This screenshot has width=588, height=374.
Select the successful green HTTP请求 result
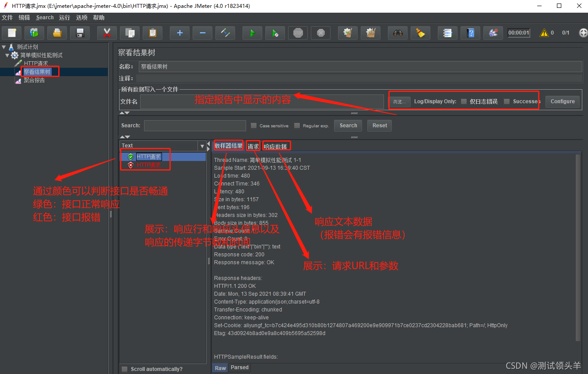pyautogui.click(x=148, y=157)
